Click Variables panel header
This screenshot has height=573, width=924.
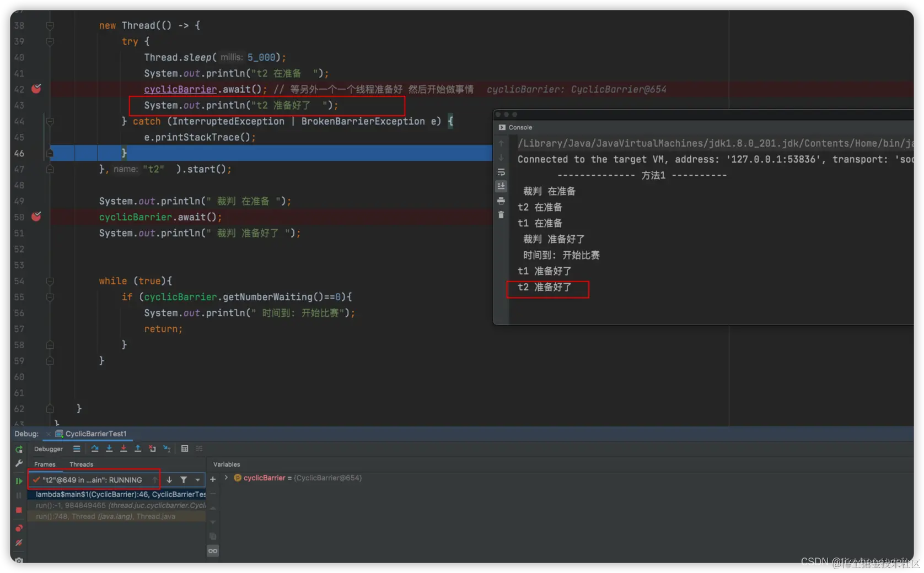[227, 464]
